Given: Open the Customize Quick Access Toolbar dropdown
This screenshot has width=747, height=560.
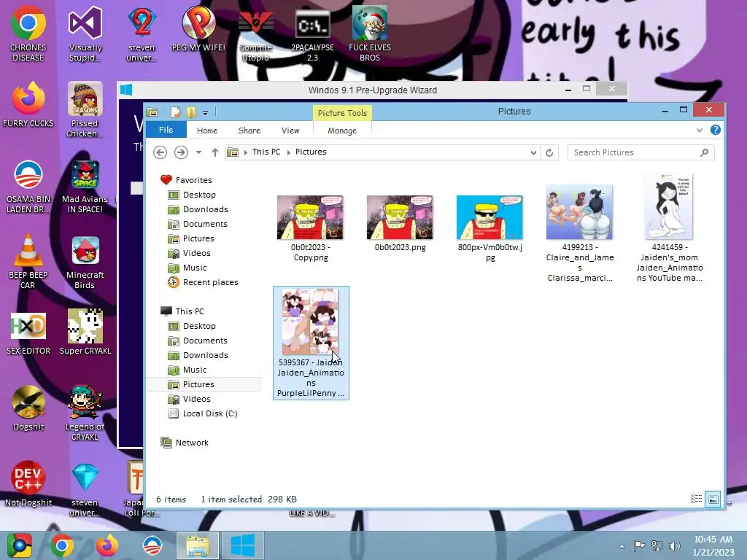Looking at the screenshot, I should (205, 113).
